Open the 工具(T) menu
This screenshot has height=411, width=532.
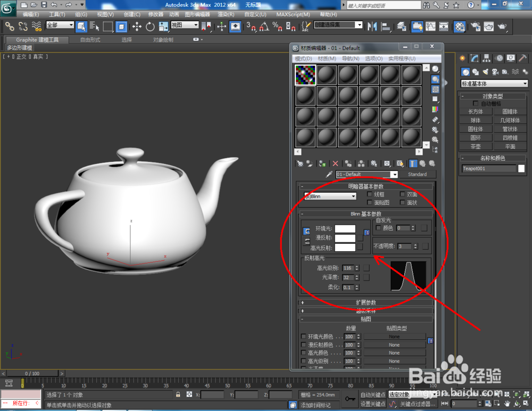click(57, 14)
